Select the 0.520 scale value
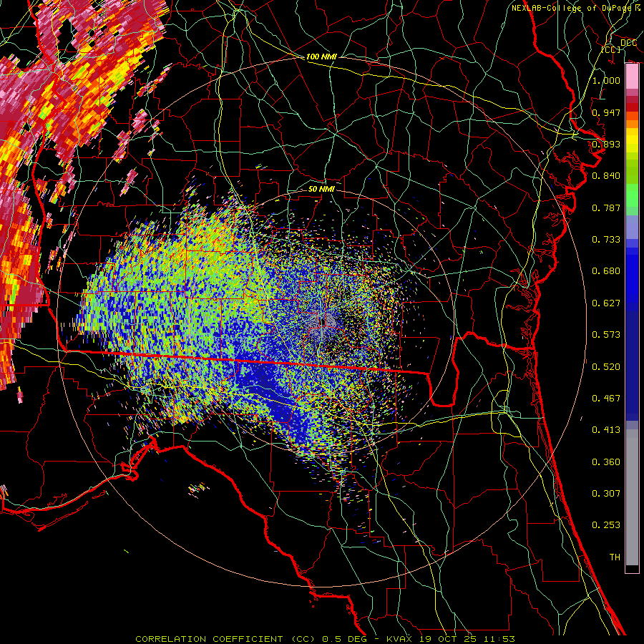The width and height of the screenshot is (644, 644). click(x=606, y=367)
